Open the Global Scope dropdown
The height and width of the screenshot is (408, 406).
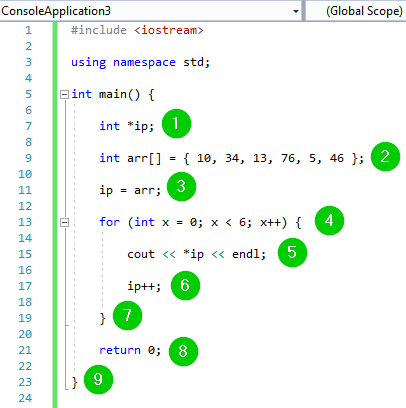point(356,11)
